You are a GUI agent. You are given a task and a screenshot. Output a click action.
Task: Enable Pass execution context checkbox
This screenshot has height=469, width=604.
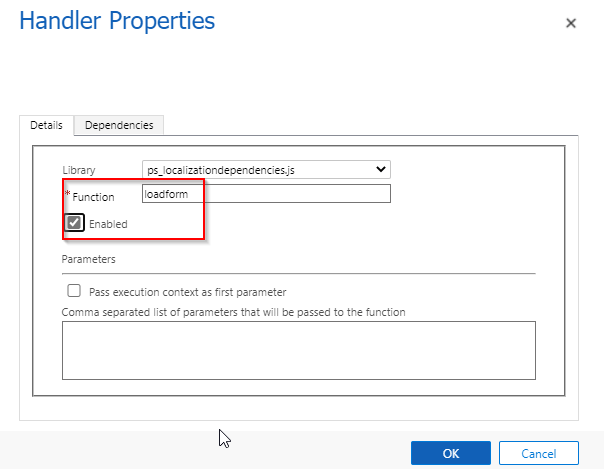[73, 291]
